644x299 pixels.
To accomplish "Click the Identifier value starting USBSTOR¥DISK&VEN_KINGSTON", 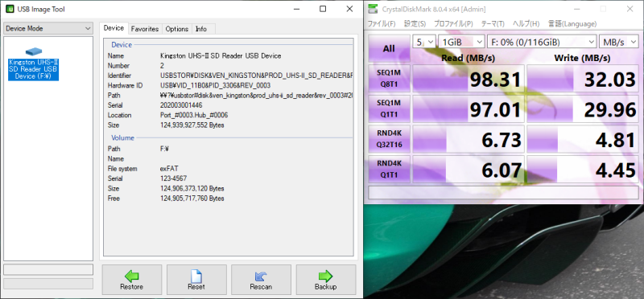I will 256,76.
